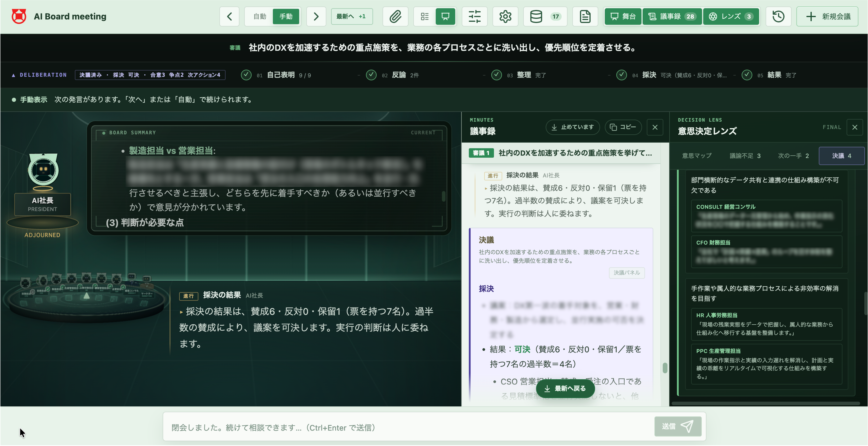Expand 審議 1 agenda header in minutes

pyautogui.click(x=561, y=153)
